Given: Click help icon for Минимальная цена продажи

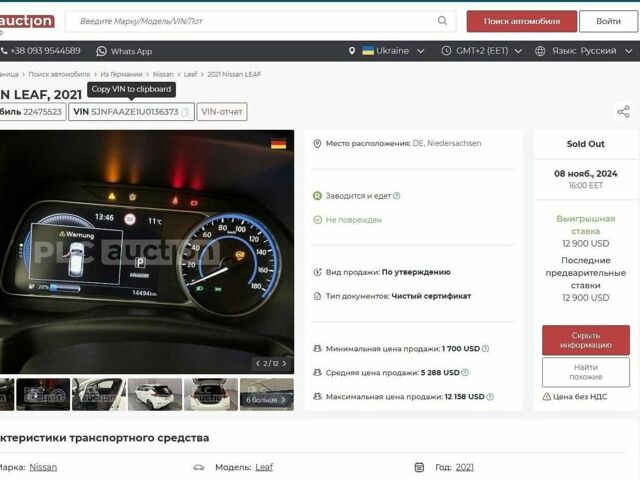Looking at the screenshot, I should click(x=485, y=349).
